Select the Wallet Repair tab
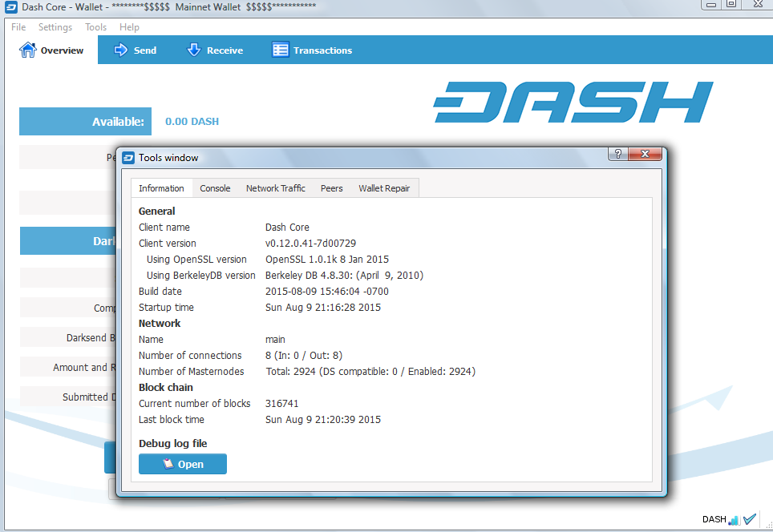The height and width of the screenshot is (532, 773). click(384, 188)
